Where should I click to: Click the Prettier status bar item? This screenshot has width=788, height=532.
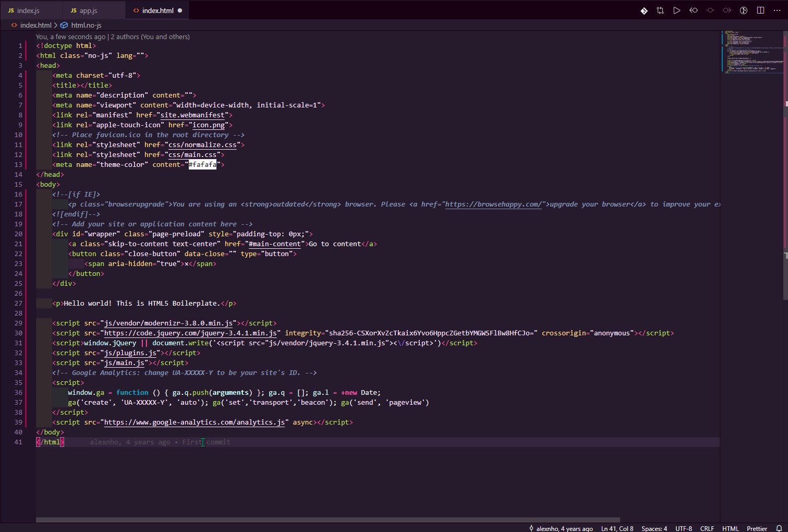pyautogui.click(x=757, y=528)
